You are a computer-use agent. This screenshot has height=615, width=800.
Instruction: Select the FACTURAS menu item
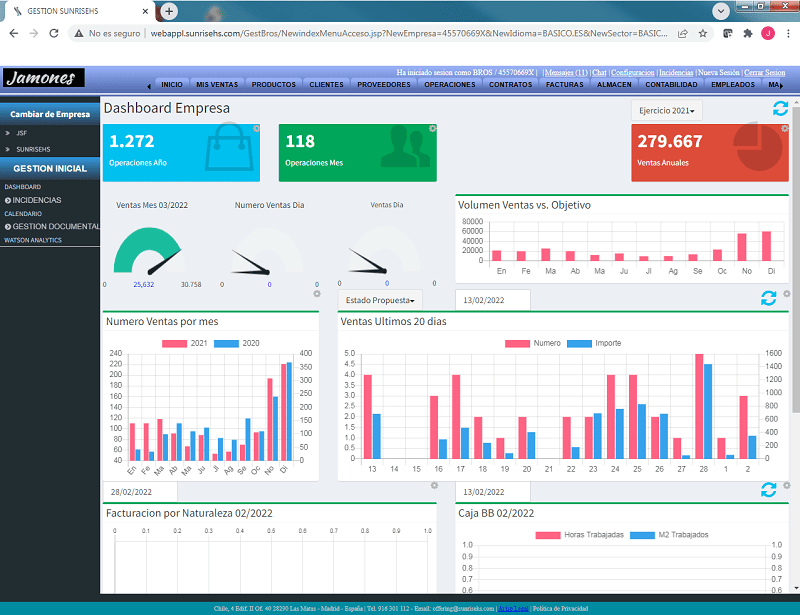(x=564, y=85)
